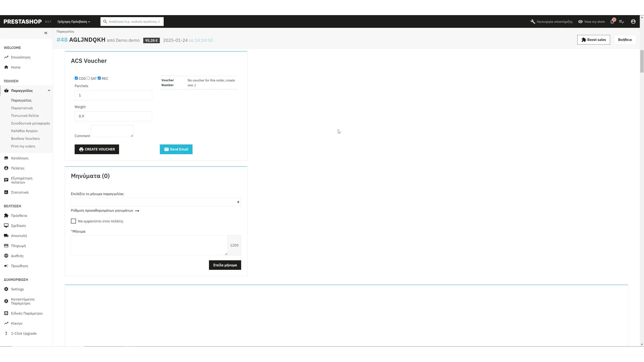Screen dimensions: 644x362
Task: Collapse the sidebar with double-chevron icon
Action: (46, 33)
